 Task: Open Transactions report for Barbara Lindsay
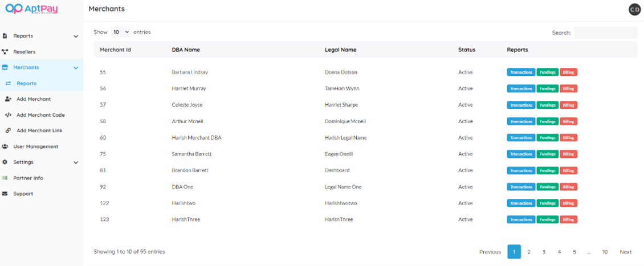click(521, 72)
